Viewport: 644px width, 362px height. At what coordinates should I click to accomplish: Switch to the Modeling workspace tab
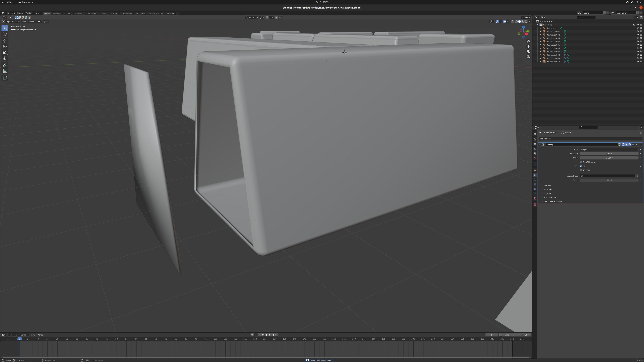click(57, 13)
